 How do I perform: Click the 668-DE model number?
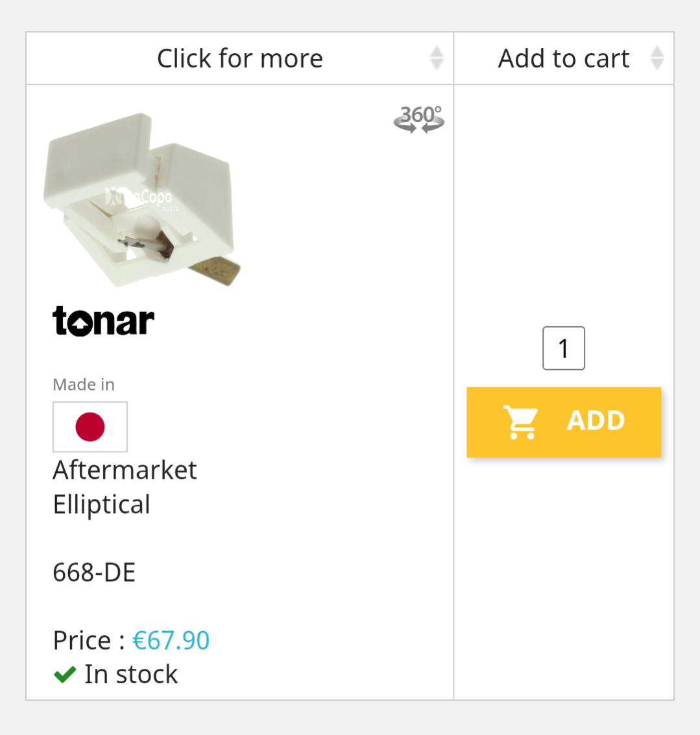tap(94, 573)
